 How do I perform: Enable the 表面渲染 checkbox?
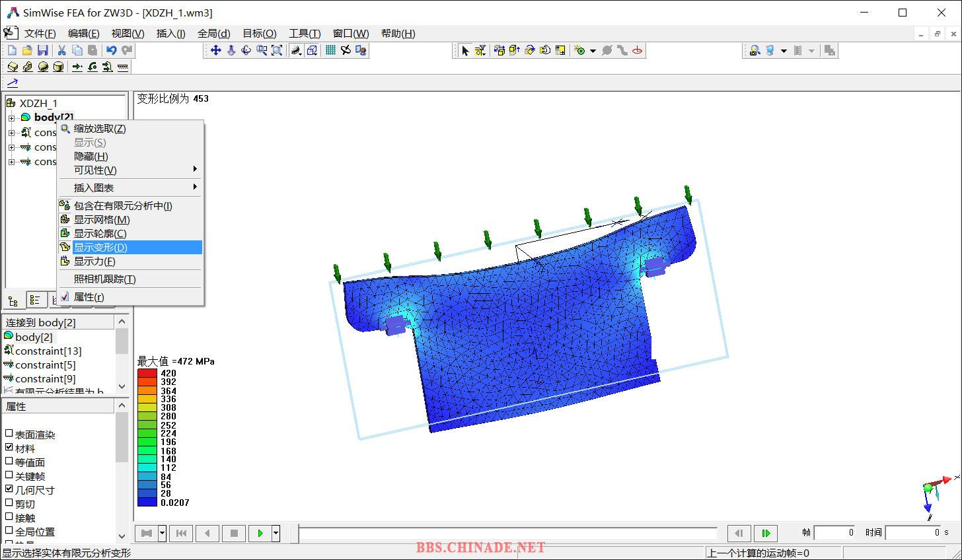(9, 434)
